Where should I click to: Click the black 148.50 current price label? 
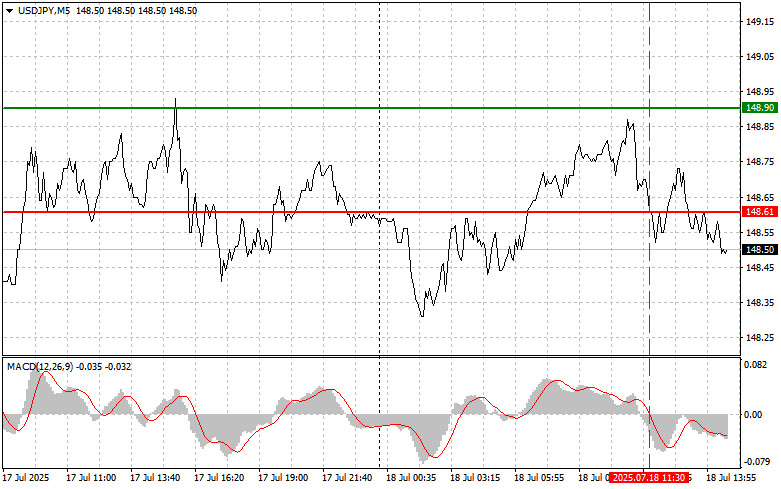(760, 249)
